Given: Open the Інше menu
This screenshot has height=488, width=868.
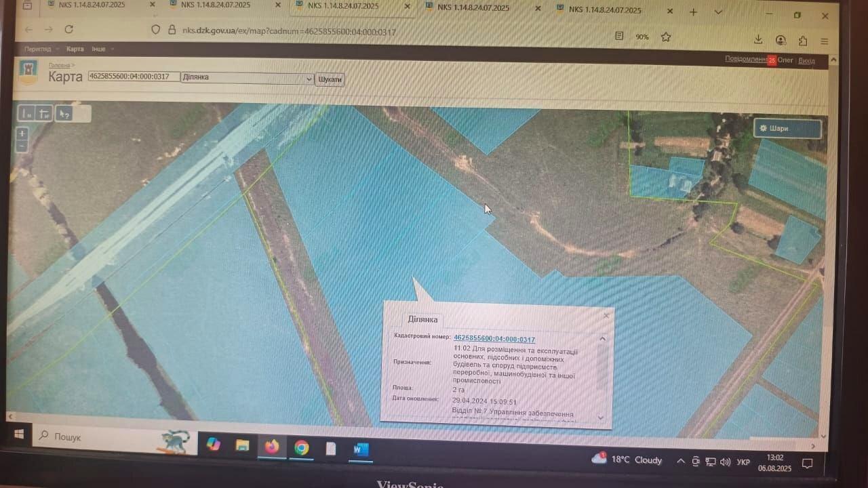Looking at the screenshot, I should click(99, 49).
